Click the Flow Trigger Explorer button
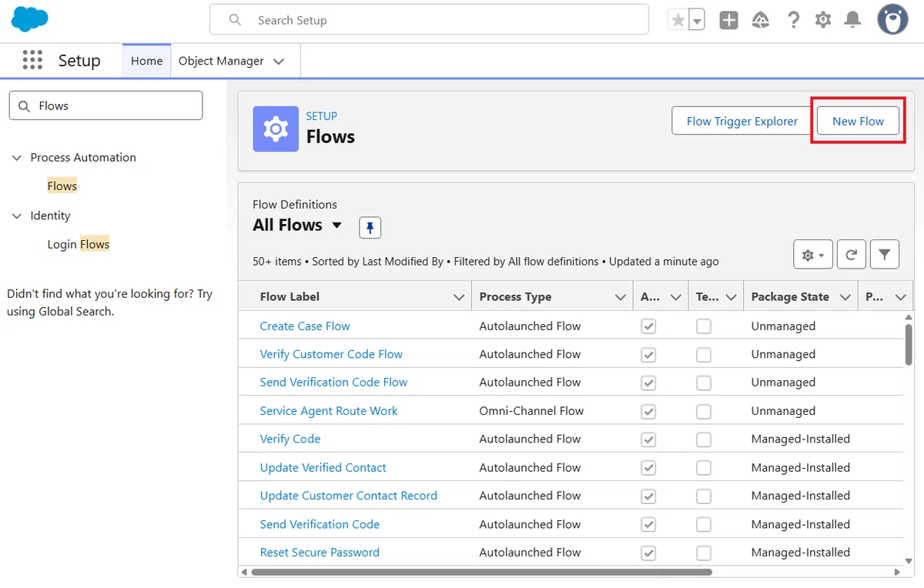The image size is (924, 588). 742,121
